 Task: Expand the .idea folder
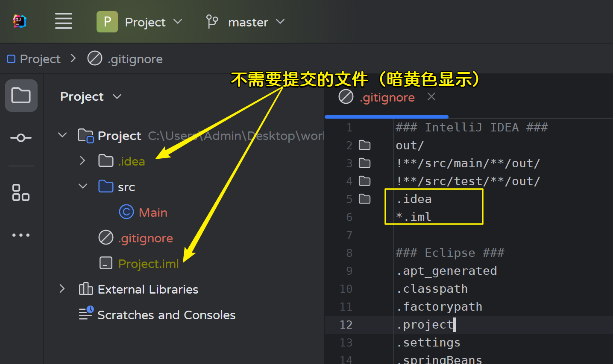pos(83,161)
